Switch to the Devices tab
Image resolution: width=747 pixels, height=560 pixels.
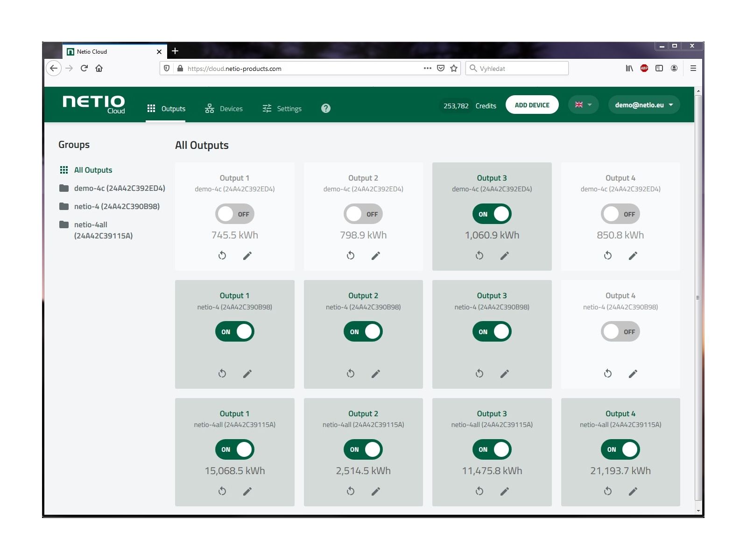[224, 109]
